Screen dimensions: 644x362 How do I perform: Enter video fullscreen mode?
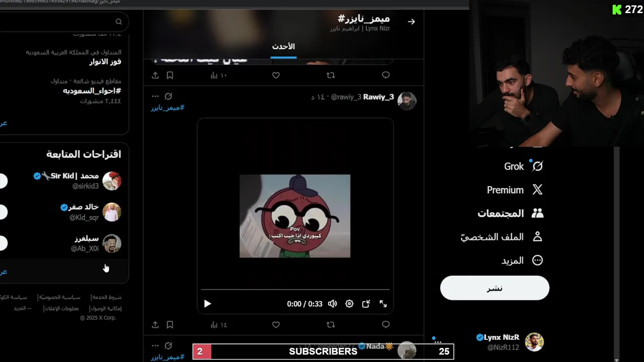point(383,304)
